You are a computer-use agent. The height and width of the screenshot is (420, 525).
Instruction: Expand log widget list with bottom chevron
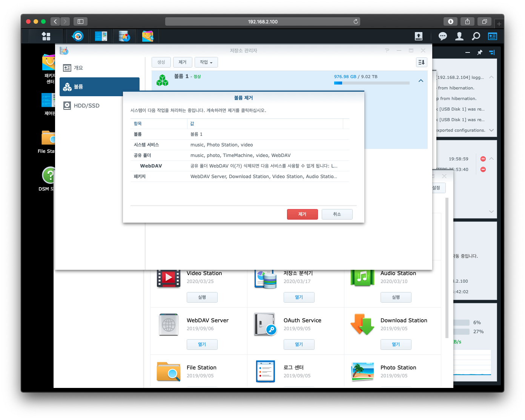tap(491, 130)
